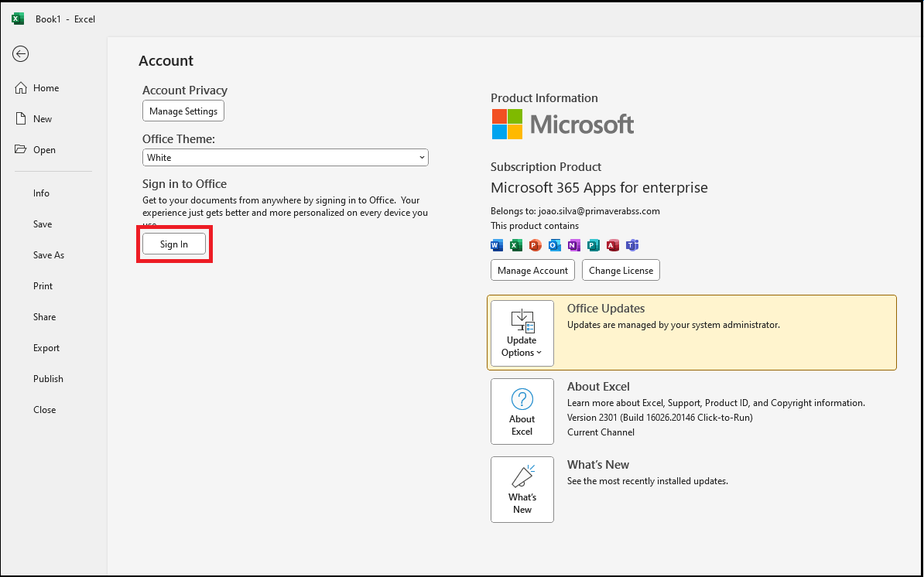Click the What's New heading text
This screenshot has width=924, height=577.
point(598,465)
